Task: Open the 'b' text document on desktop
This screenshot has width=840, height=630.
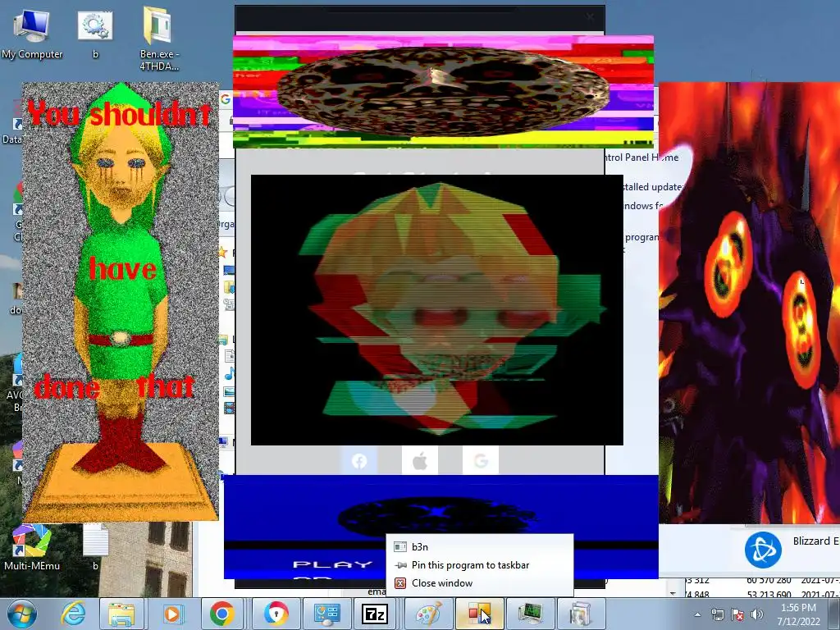Action: (x=95, y=547)
